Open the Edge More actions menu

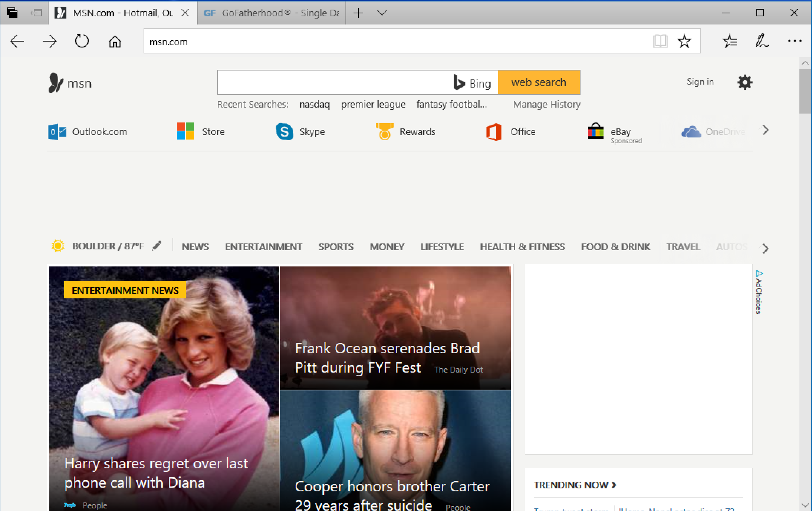click(x=795, y=41)
